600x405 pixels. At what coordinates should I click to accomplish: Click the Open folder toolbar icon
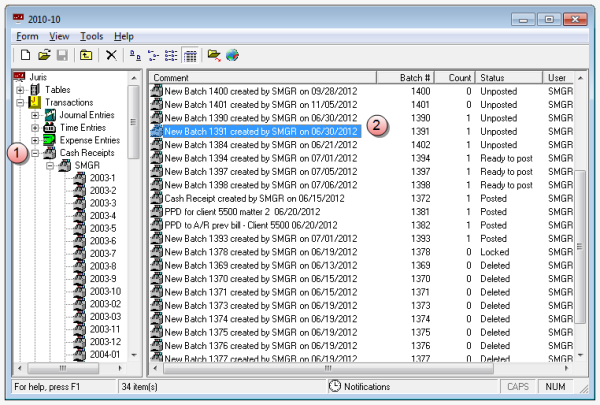tap(44, 55)
